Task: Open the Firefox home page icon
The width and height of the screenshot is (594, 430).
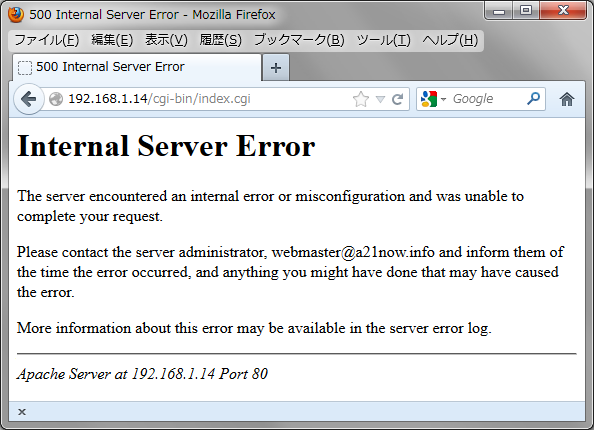Action: [567, 99]
